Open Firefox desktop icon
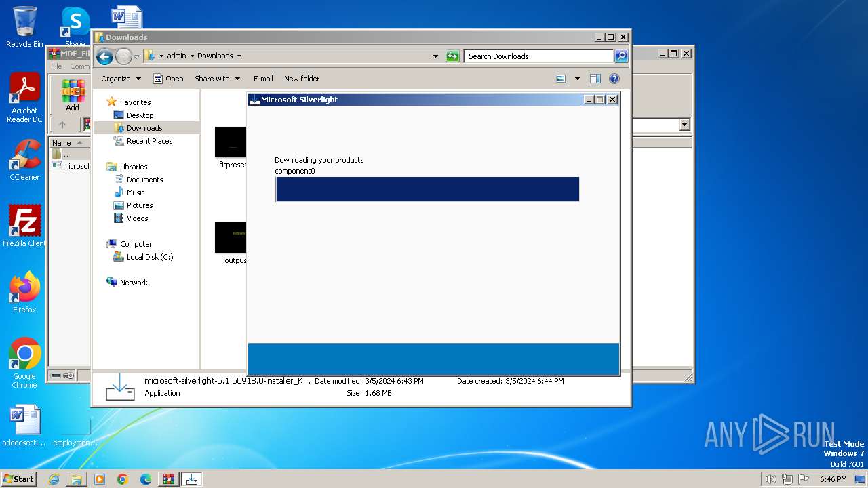This screenshot has width=868, height=488. point(24,293)
